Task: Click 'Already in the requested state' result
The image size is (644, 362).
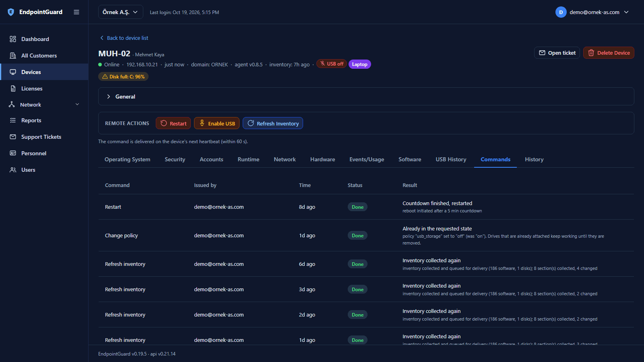Action: (x=437, y=228)
